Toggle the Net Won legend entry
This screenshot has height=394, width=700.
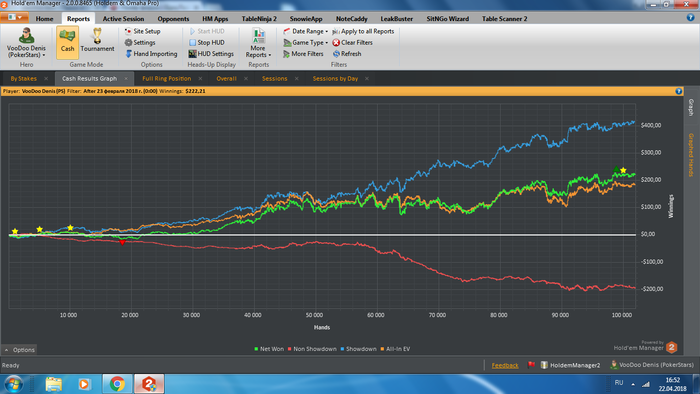coord(269,349)
